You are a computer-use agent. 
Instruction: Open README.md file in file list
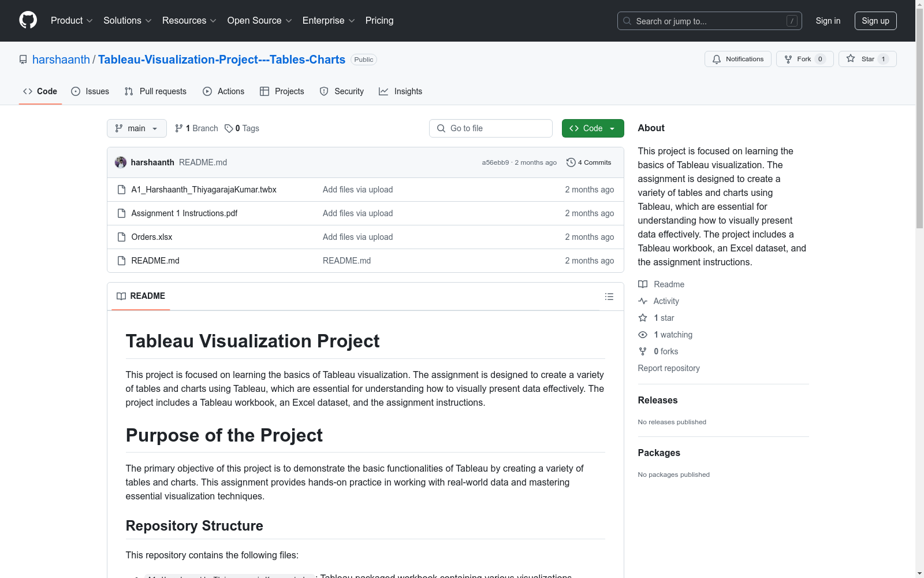coord(155,261)
